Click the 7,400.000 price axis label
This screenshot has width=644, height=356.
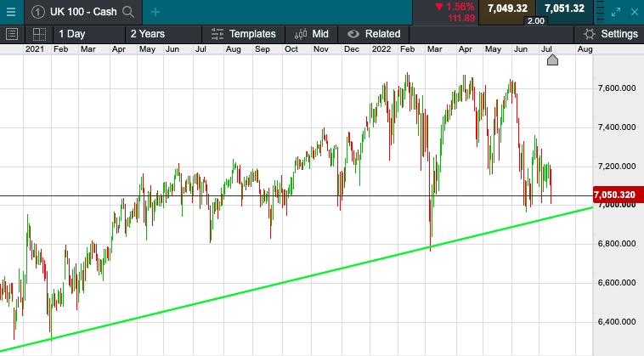tap(617, 127)
